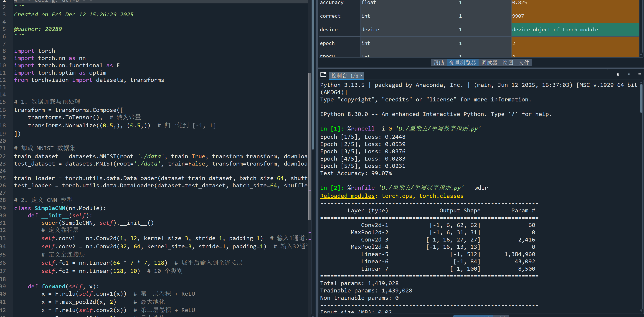The height and width of the screenshot is (317, 644).
Task: Show the 绘图 pane tab
Action: 507,63
